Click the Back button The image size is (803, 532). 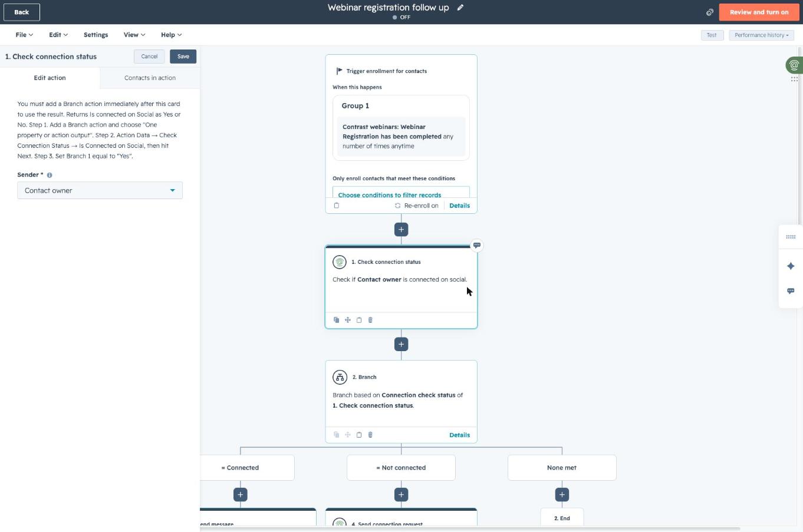point(22,12)
